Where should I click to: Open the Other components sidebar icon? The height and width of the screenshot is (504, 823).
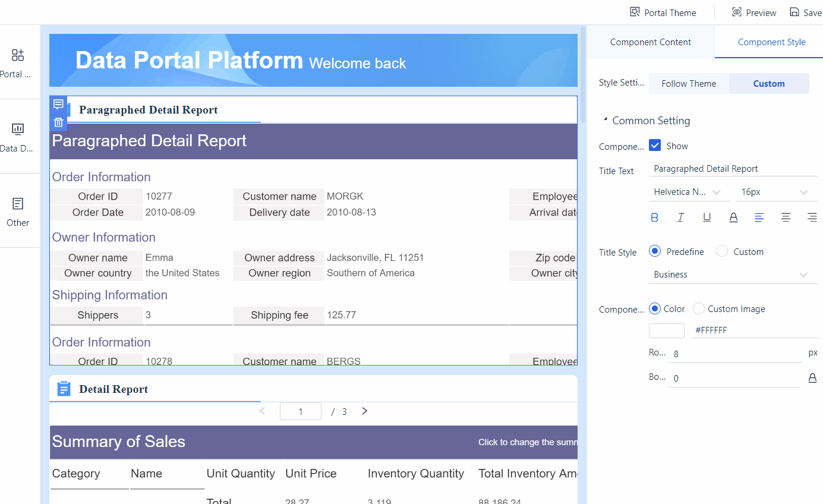click(18, 204)
